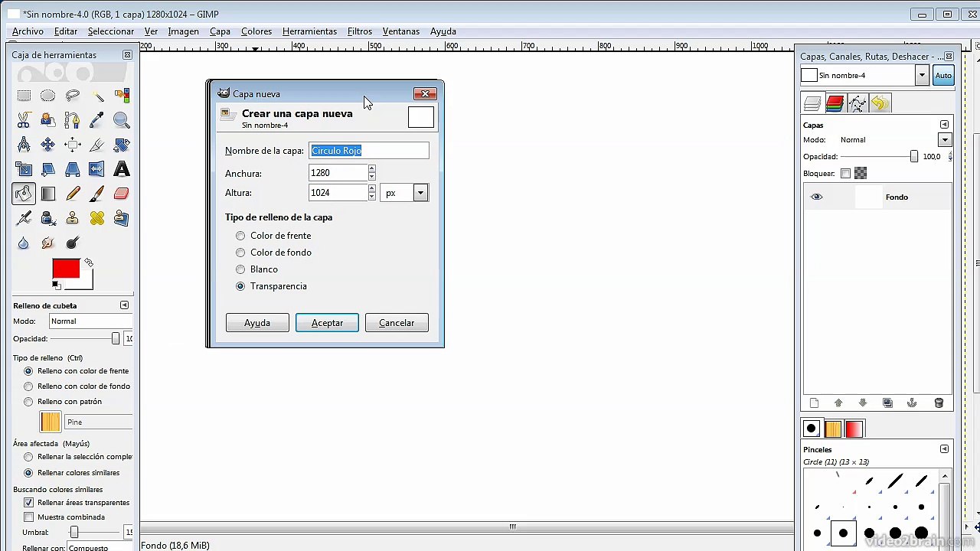Decrease Altura value with stepper arrow
The height and width of the screenshot is (551, 980).
372,197
